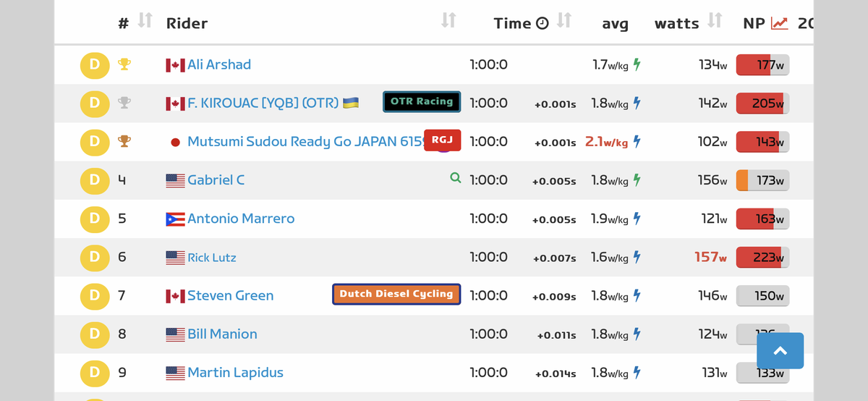Sort by the watts column arrows
The image size is (868, 401).
pos(715,21)
